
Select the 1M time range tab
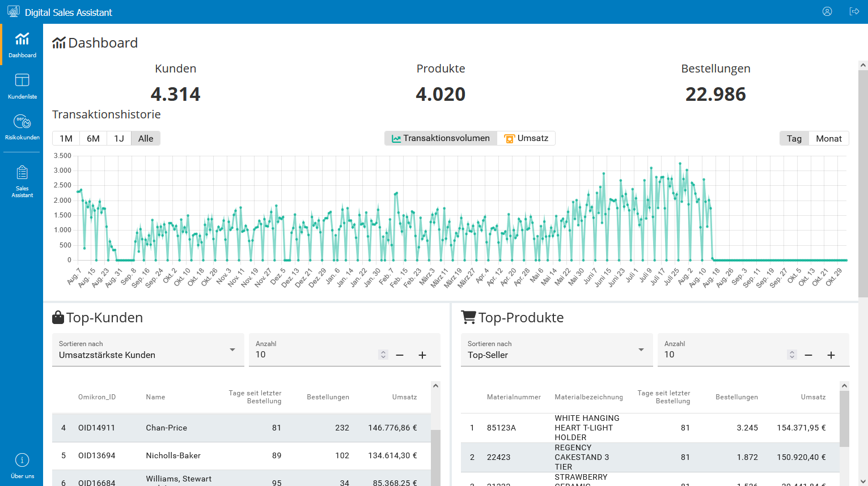[x=66, y=138]
